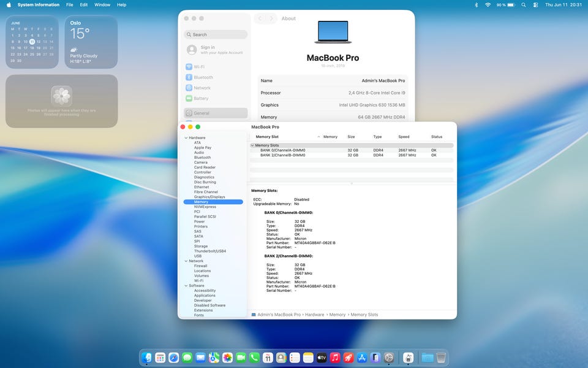This screenshot has height=368, width=588.
Task: Open the System Information app menu
Action: (x=38, y=5)
